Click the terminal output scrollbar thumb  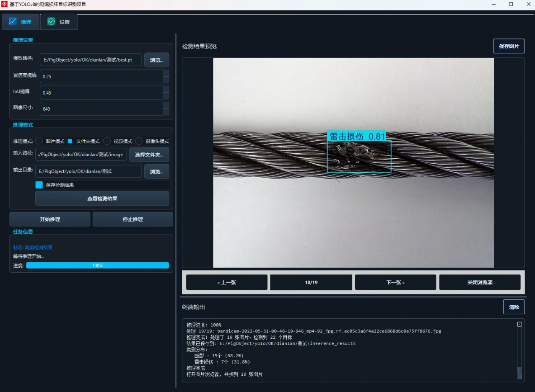pos(519,373)
